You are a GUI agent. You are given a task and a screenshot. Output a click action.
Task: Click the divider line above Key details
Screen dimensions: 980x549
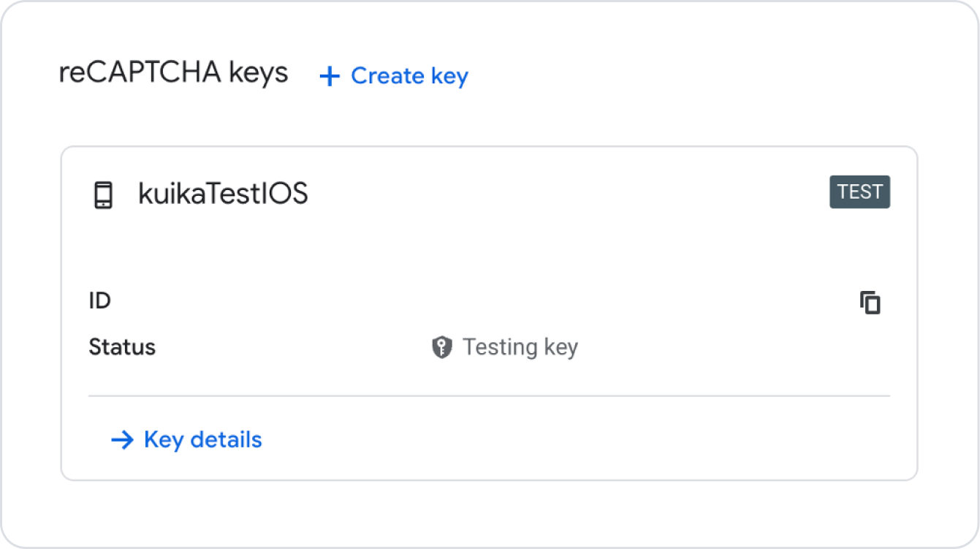tap(489, 396)
